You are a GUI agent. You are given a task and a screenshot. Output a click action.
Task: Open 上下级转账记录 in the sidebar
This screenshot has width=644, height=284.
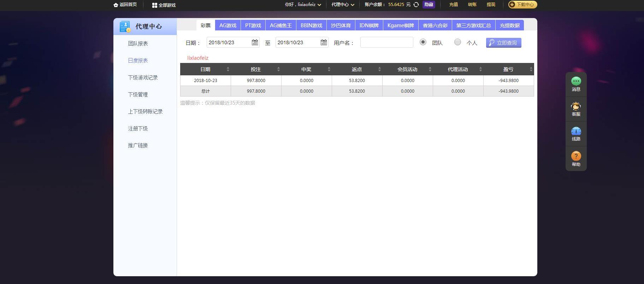[x=146, y=111]
